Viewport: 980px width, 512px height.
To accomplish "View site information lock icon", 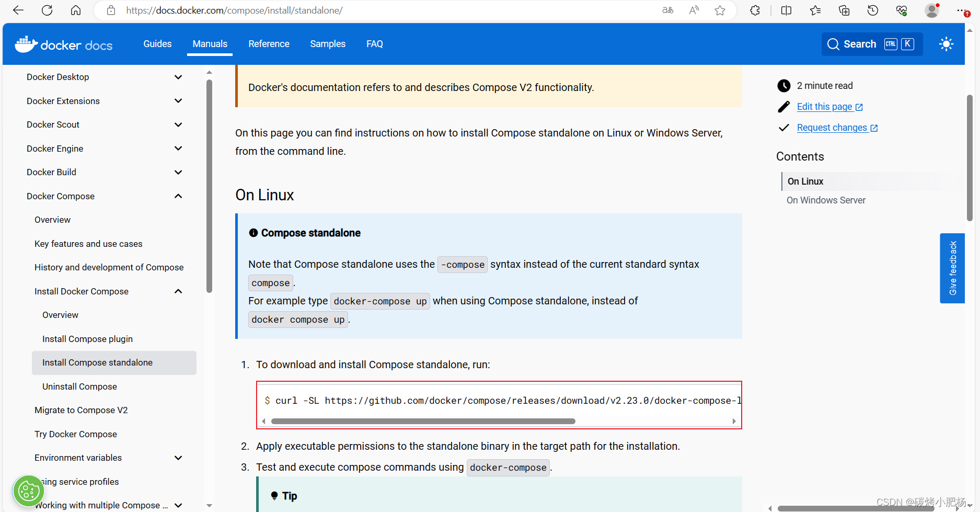I will tap(111, 10).
